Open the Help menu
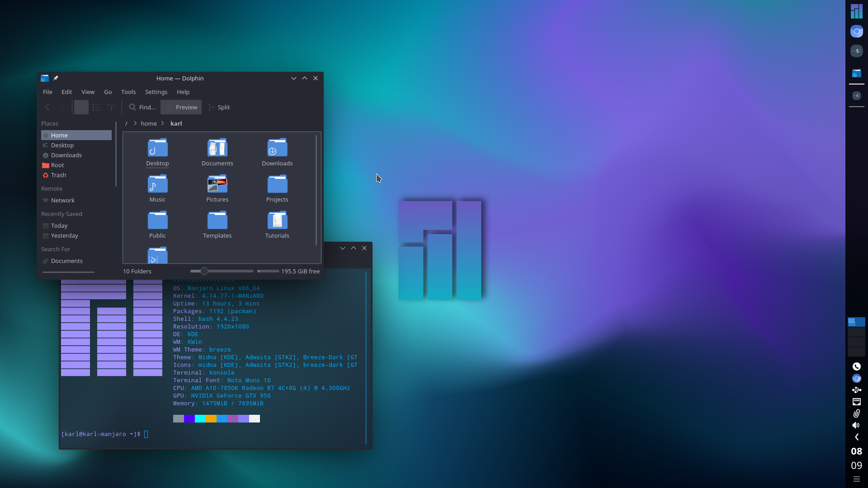This screenshot has height=488, width=868. pos(183,92)
